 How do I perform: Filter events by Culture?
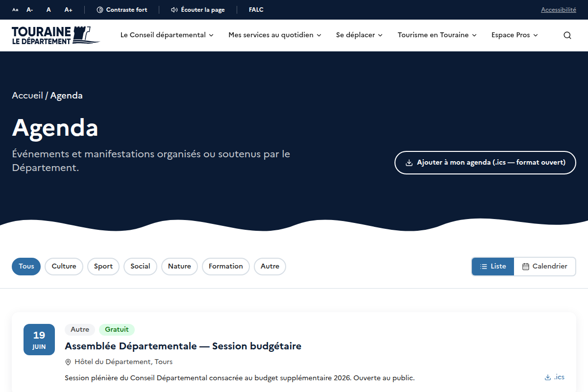(x=64, y=267)
